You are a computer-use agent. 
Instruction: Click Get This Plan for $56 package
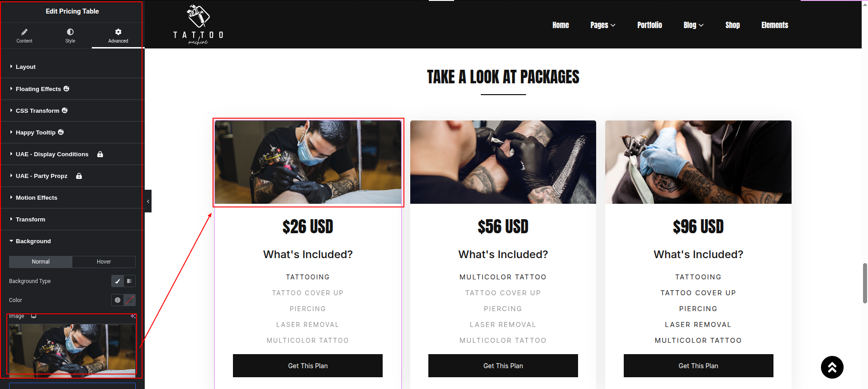coord(503,365)
